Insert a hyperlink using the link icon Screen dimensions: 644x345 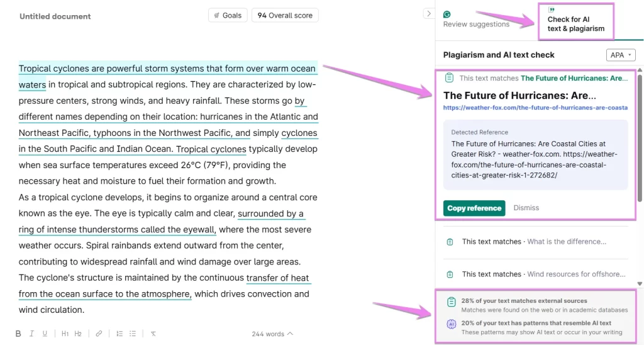[99, 334]
